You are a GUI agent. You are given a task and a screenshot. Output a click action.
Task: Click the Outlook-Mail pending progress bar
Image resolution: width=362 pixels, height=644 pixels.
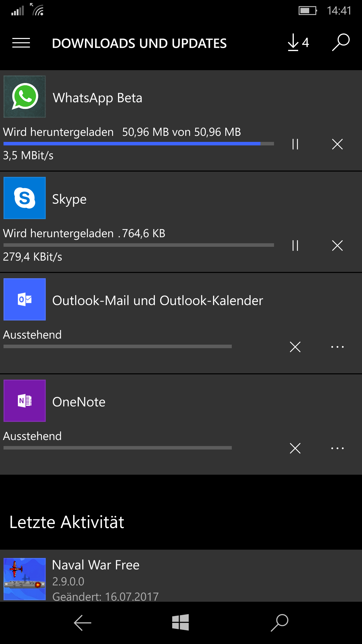pyautogui.click(x=118, y=346)
